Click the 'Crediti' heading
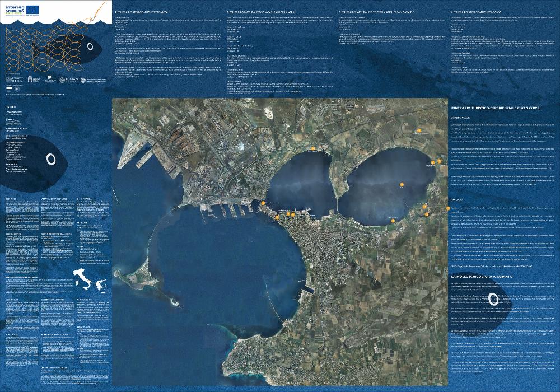 point(11,107)
